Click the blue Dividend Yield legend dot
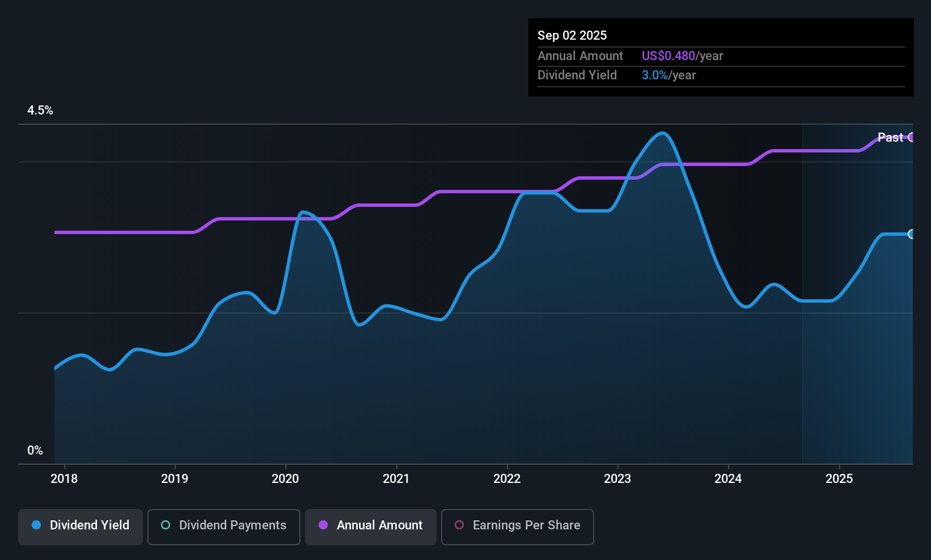 36,525
